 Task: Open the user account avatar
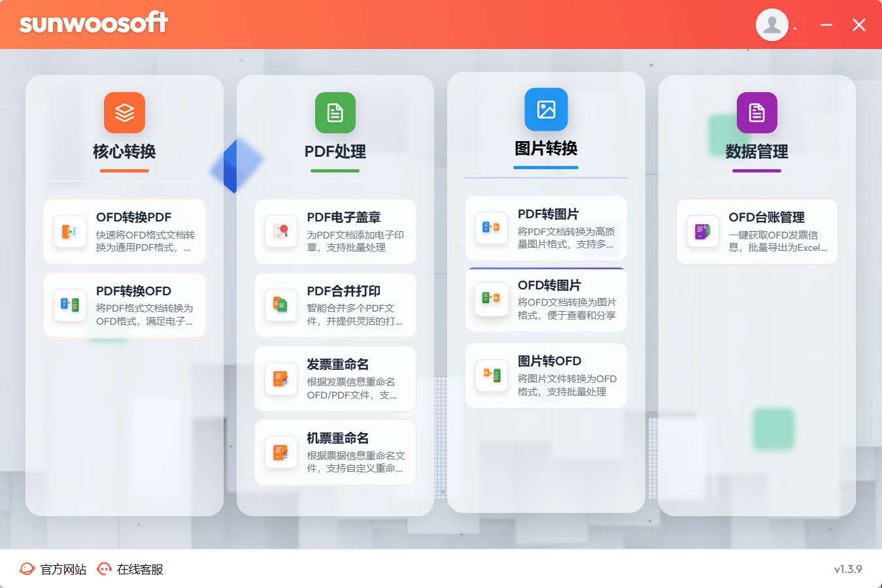(x=772, y=25)
